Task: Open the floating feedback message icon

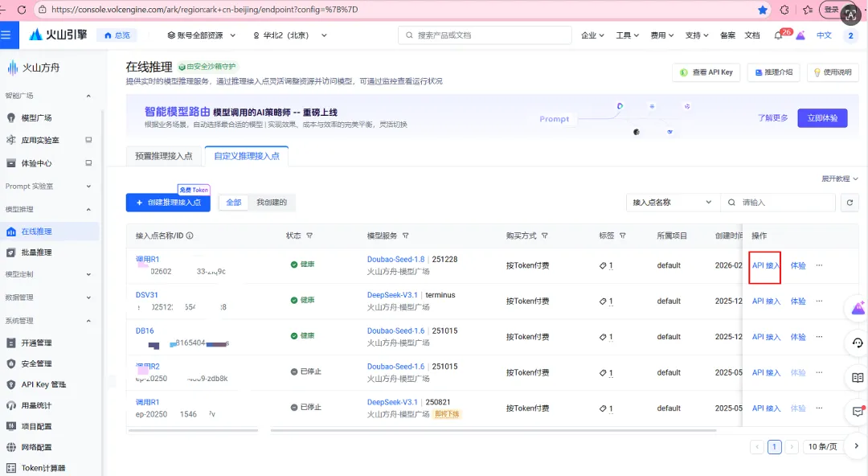Action: click(x=858, y=412)
